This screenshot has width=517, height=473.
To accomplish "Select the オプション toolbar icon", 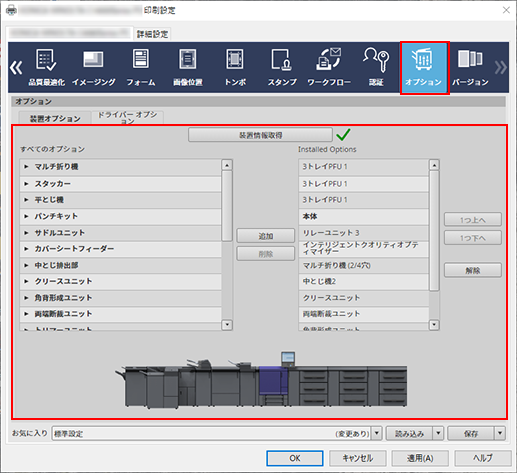I will 424,68.
